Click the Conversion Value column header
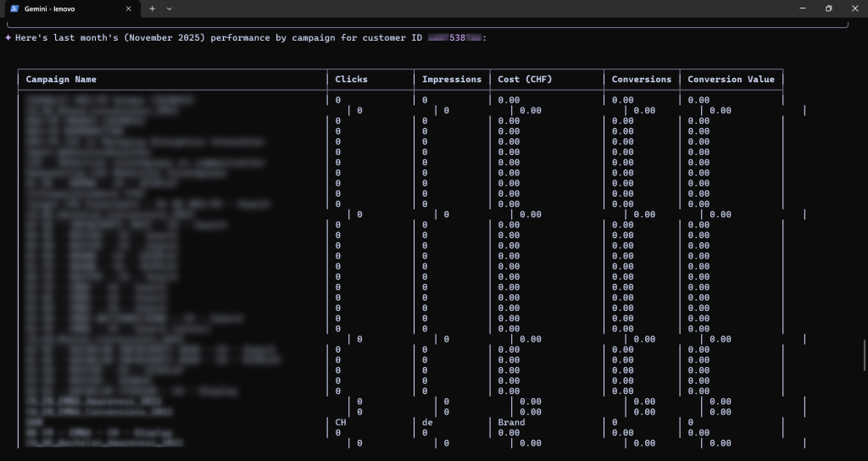Image resolution: width=868 pixels, height=461 pixels. coord(731,80)
